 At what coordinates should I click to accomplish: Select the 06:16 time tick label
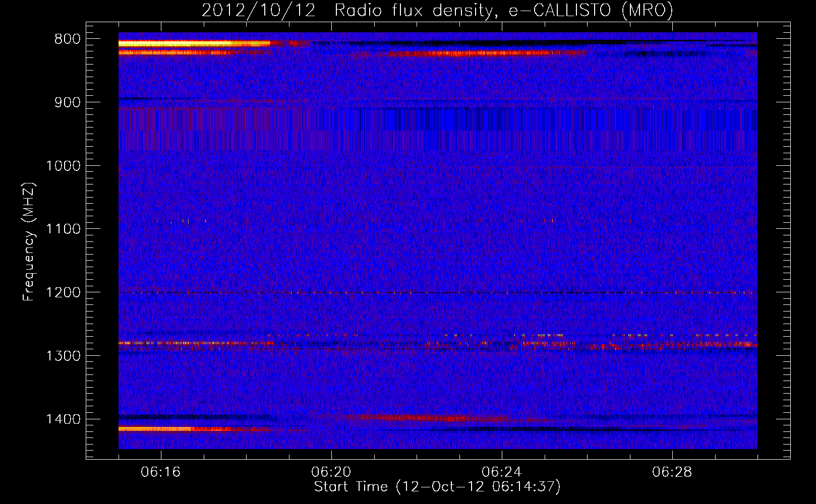click(161, 472)
